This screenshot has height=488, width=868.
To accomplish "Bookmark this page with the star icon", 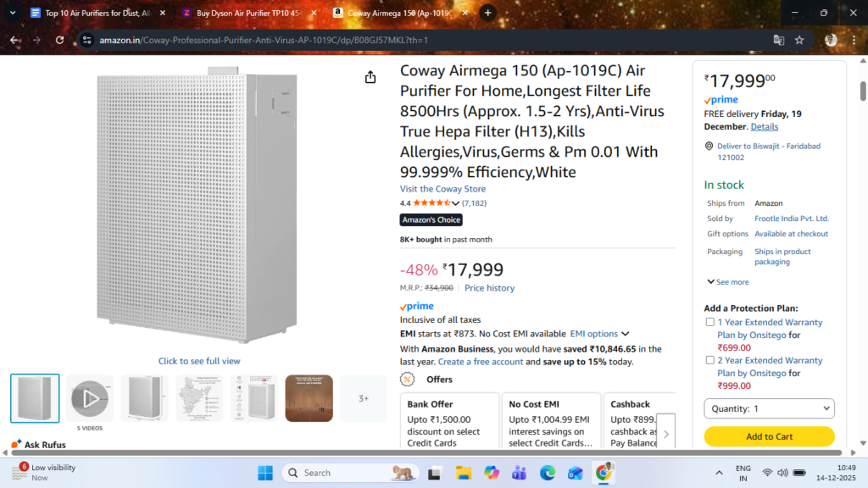I will coord(799,40).
